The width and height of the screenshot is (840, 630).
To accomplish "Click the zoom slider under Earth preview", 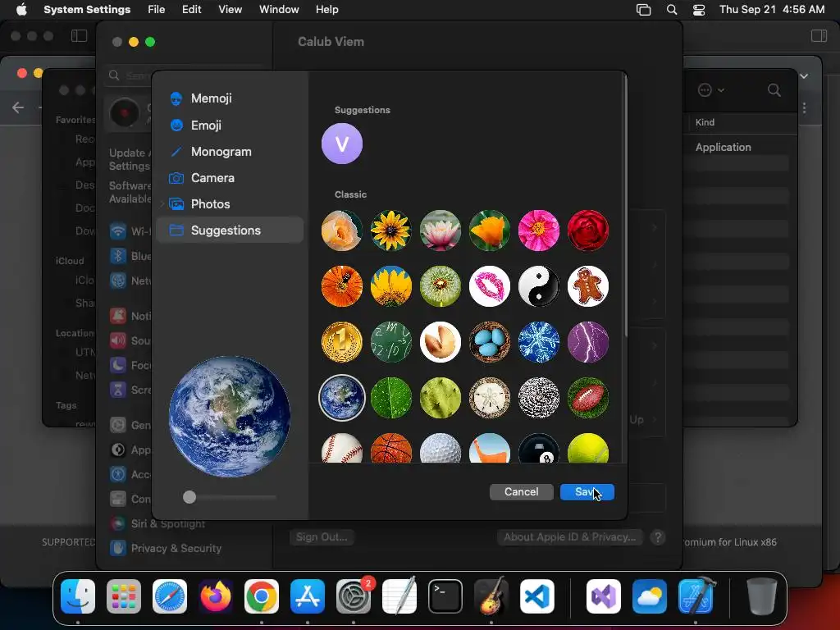I will [230, 497].
